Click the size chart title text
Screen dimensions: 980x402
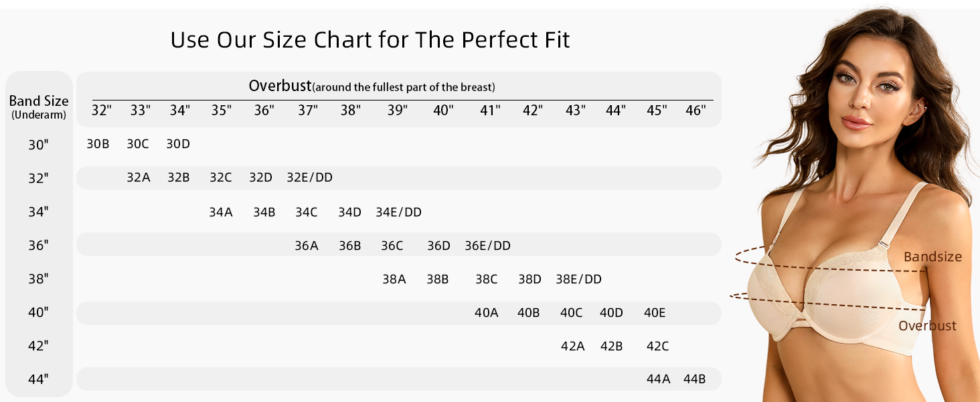(370, 40)
